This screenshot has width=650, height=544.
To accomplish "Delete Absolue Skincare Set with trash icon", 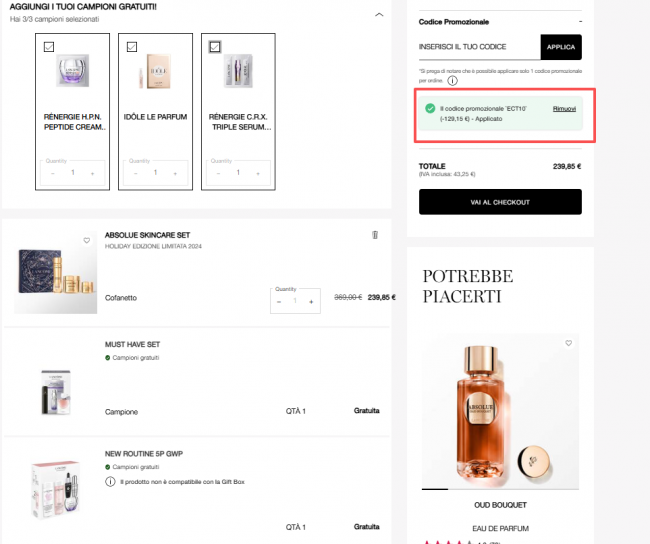I will click(375, 235).
